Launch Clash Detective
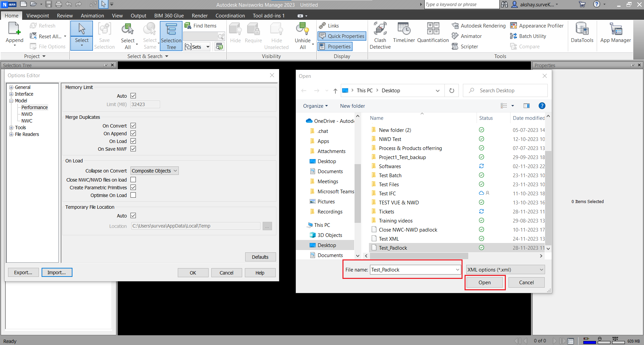The width and height of the screenshot is (644, 345). (380, 36)
